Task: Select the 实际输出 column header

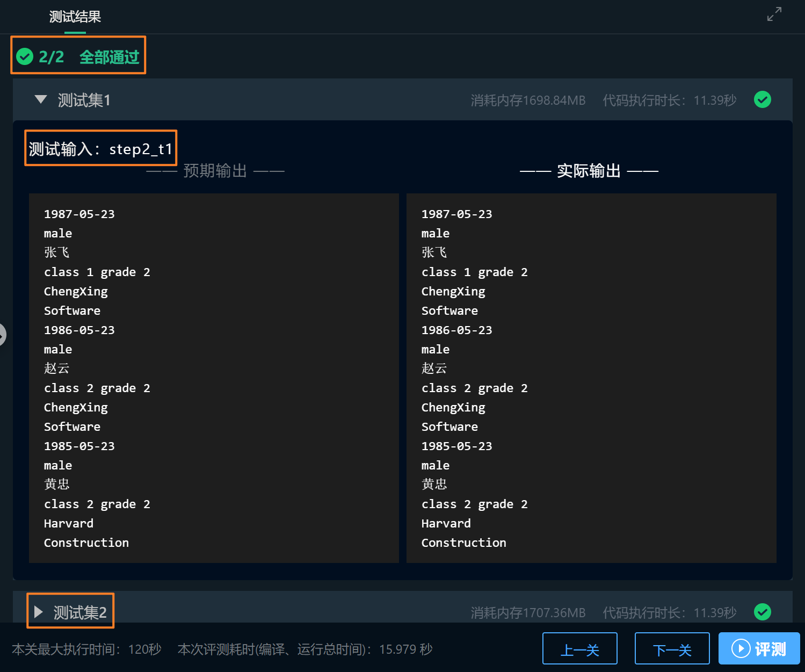Action: pos(589,171)
